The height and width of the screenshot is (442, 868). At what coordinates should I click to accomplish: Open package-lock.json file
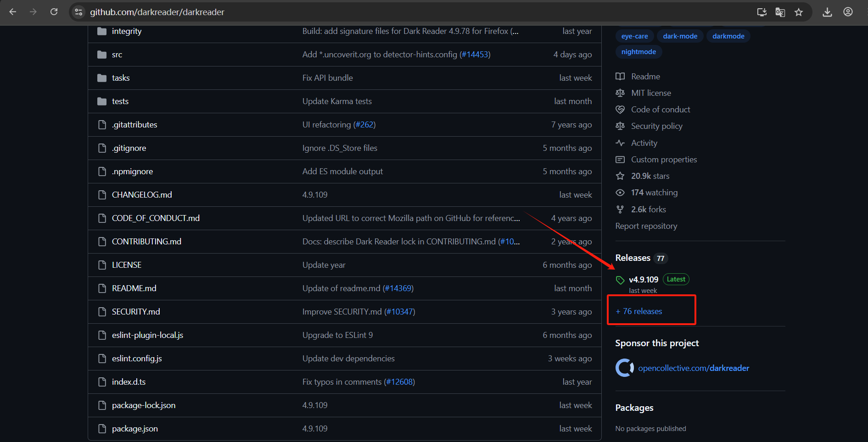tap(144, 405)
